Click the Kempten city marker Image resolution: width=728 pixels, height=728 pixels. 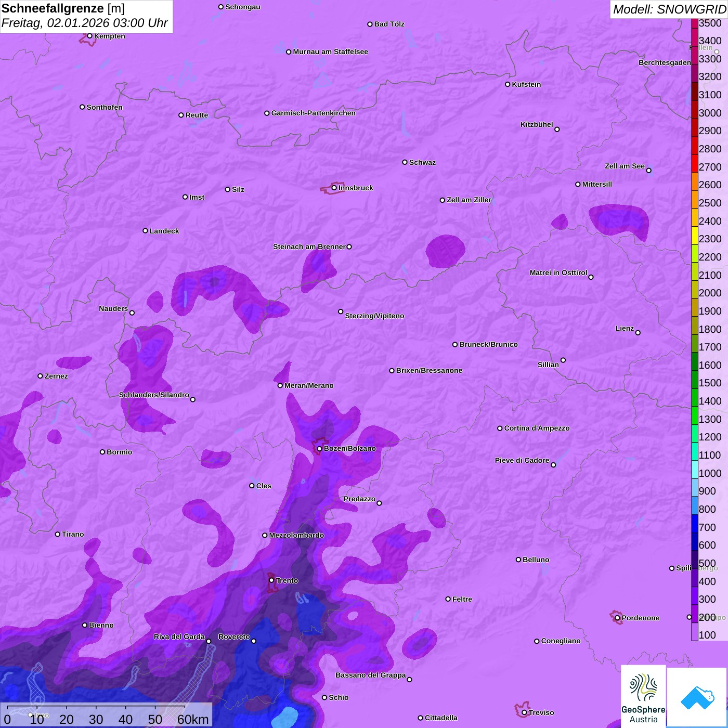[x=90, y=36]
